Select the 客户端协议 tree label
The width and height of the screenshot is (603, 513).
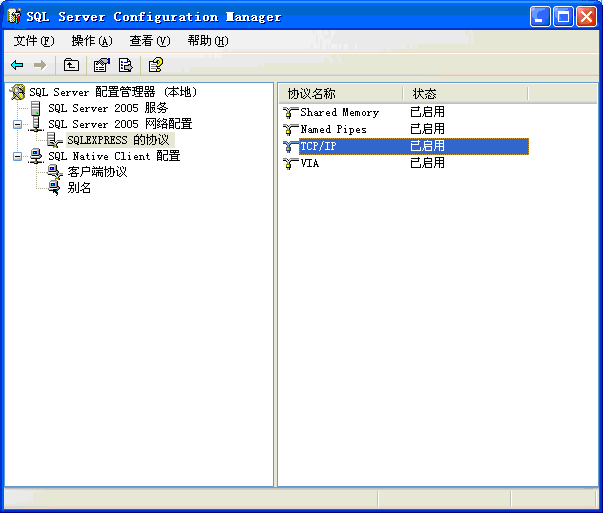tap(97, 172)
